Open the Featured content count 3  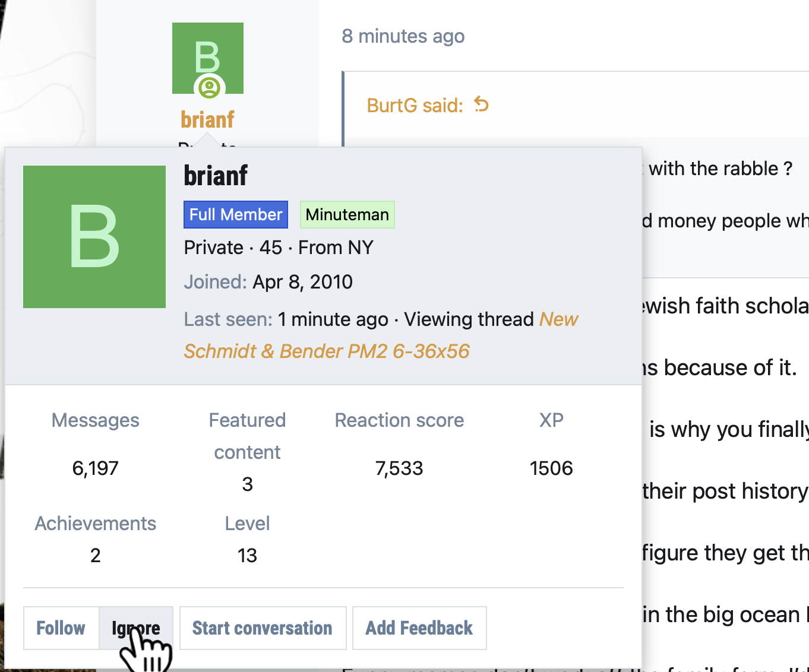pos(248,484)
